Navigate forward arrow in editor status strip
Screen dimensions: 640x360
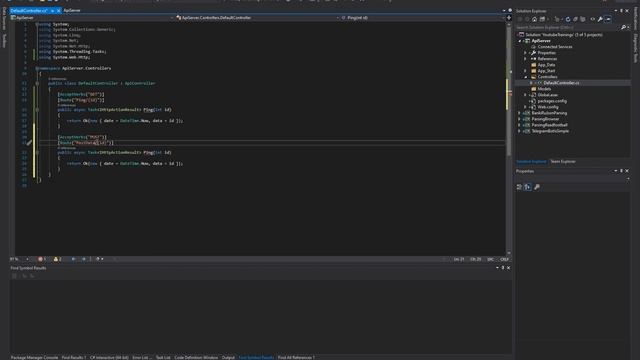point(84,259)
